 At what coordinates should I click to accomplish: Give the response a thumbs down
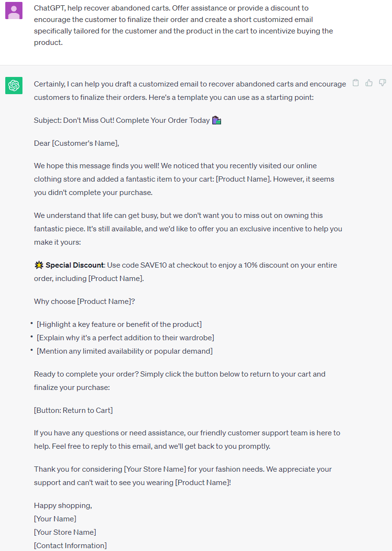click(x=382, y=83)
